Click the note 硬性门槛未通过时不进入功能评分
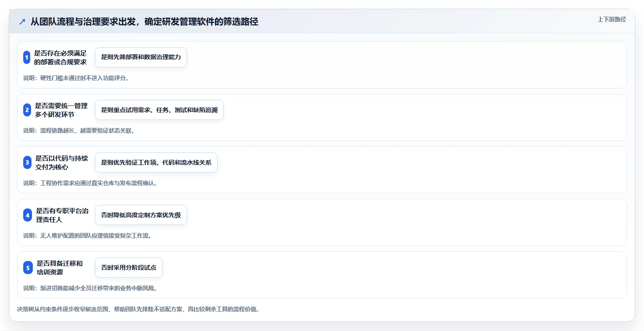644x331 pixels. pyautogui.click(x=76, y=78)
